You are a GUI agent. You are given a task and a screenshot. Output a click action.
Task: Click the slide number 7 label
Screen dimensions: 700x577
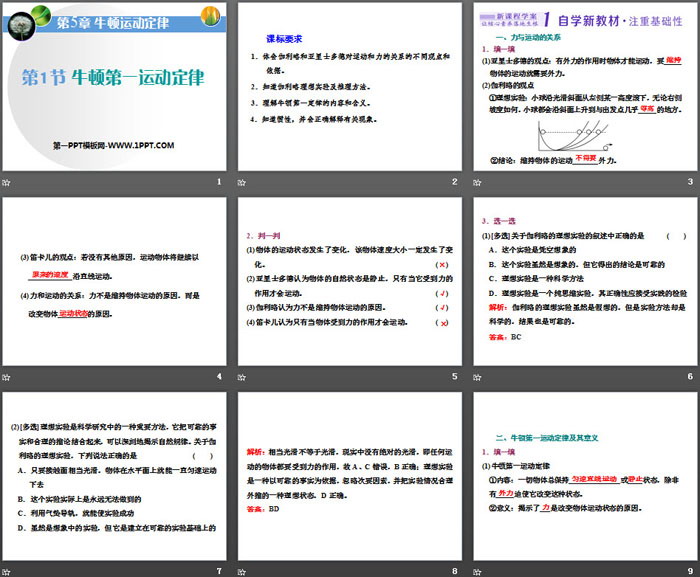[218, 571]
